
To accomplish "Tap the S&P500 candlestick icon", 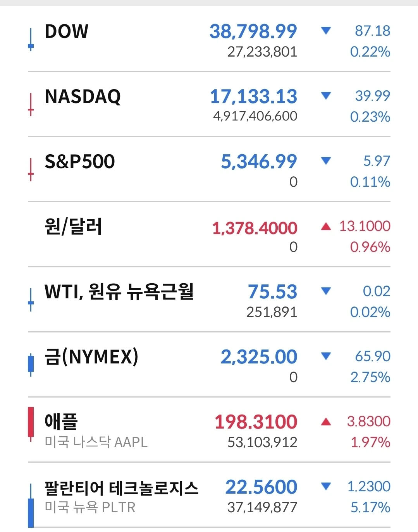I will coord(31,169).
